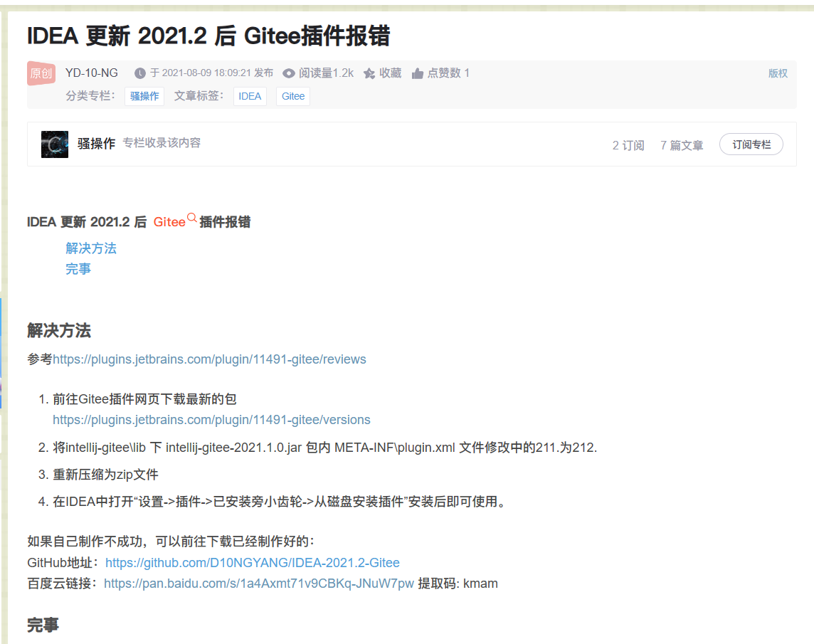Open the 骚操作 column title

pos(96,143)
